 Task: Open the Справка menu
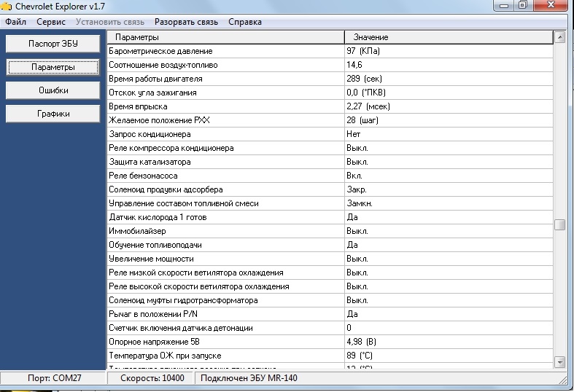coord(245,22)
